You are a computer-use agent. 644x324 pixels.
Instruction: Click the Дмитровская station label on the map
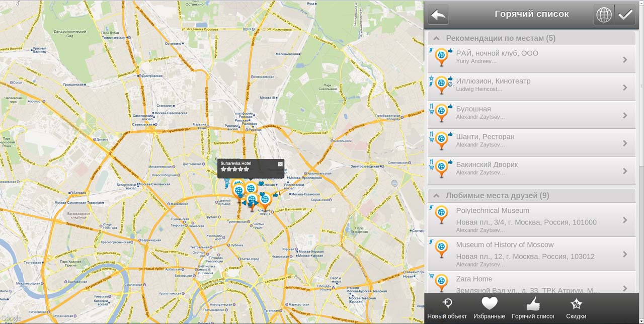click(151, 75)
